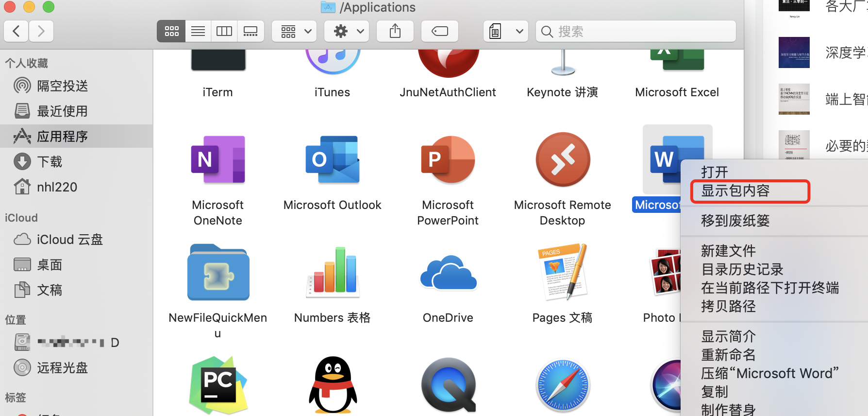This screenshot has height=416, width=868.
Task: Click the Share toolbar button
Action: pyautogui.click(x=395, y=32)
